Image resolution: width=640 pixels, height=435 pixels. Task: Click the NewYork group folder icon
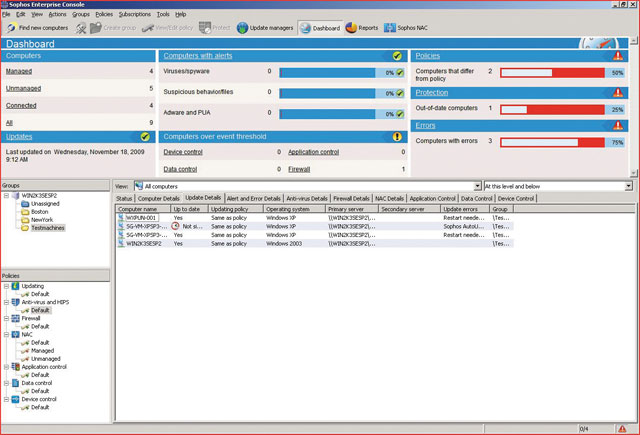coord(25,220)
